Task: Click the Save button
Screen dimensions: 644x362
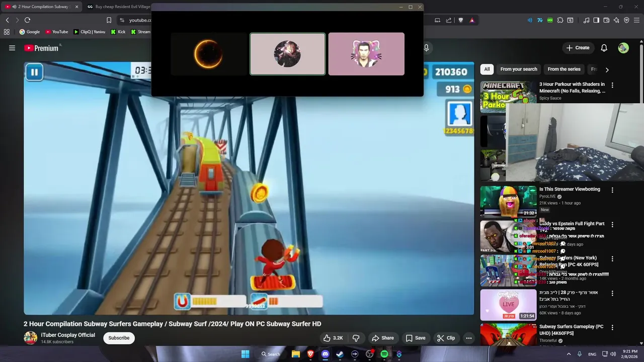Action: click(x=416, y=338)
